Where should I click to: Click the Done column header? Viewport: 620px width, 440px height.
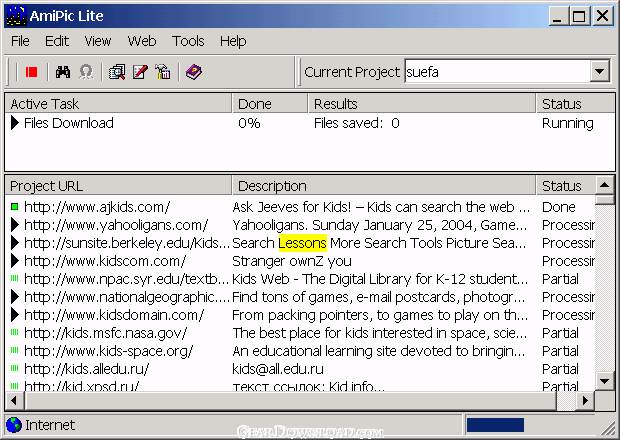[270, 104]
